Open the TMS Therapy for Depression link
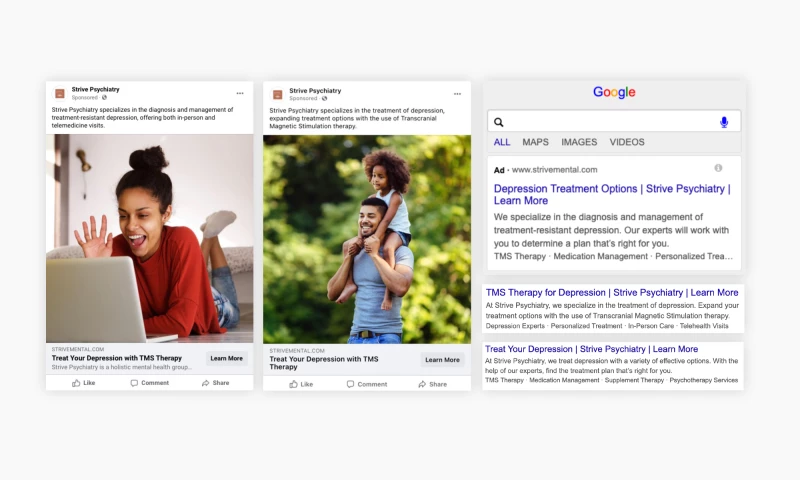Screen dimensions: 800x480 (611, 293)
